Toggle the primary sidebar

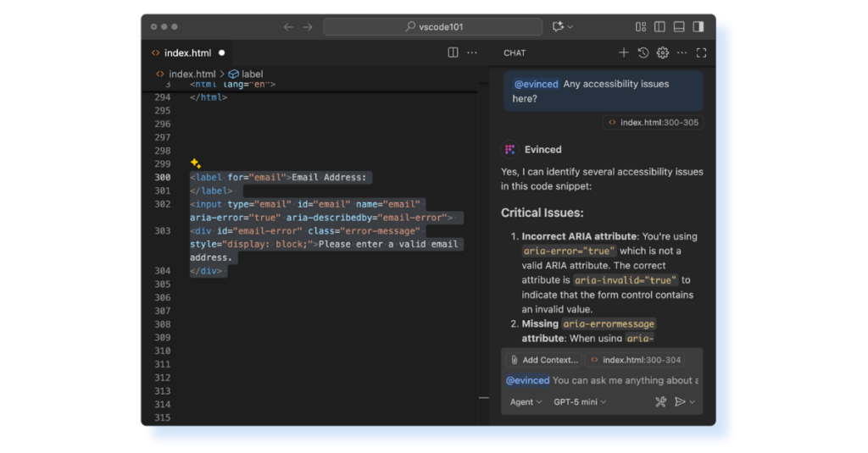click(659, 26)
